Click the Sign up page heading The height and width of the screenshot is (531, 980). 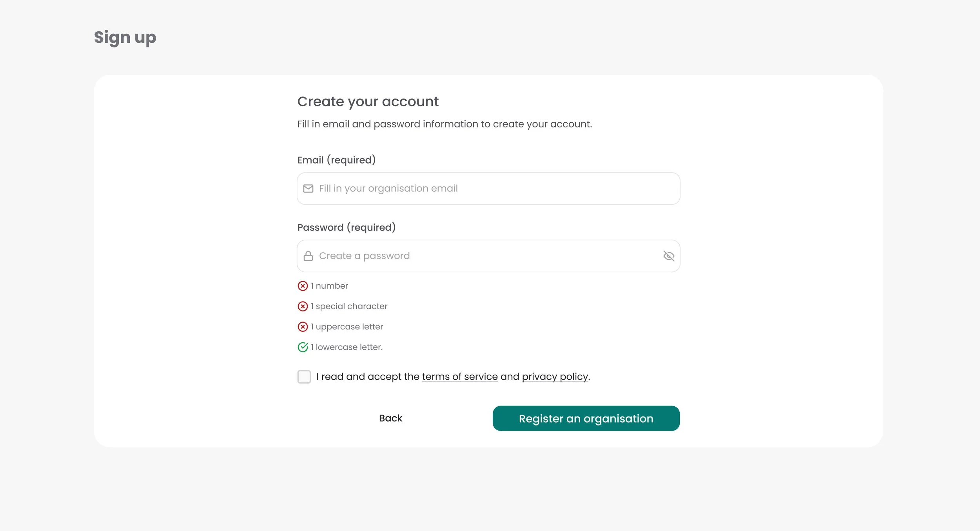(125, 38)
